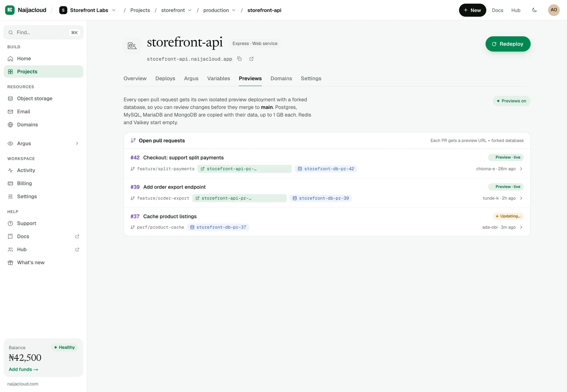Go to Home in sidebar
The width and height of the screenshot is (567, 392).
coord(43,59)
